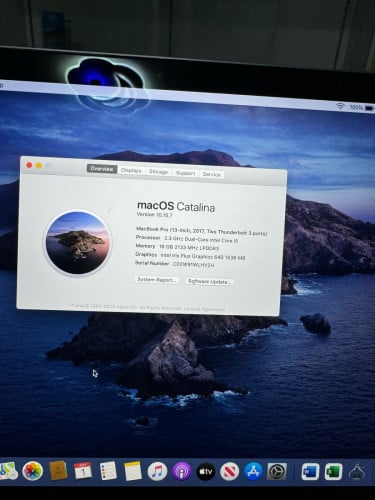The width and height of the screenshot is (375, 500).
Task: Click the battery percentage 100% text
Action: pyautogui.click(x=356, y=107)
